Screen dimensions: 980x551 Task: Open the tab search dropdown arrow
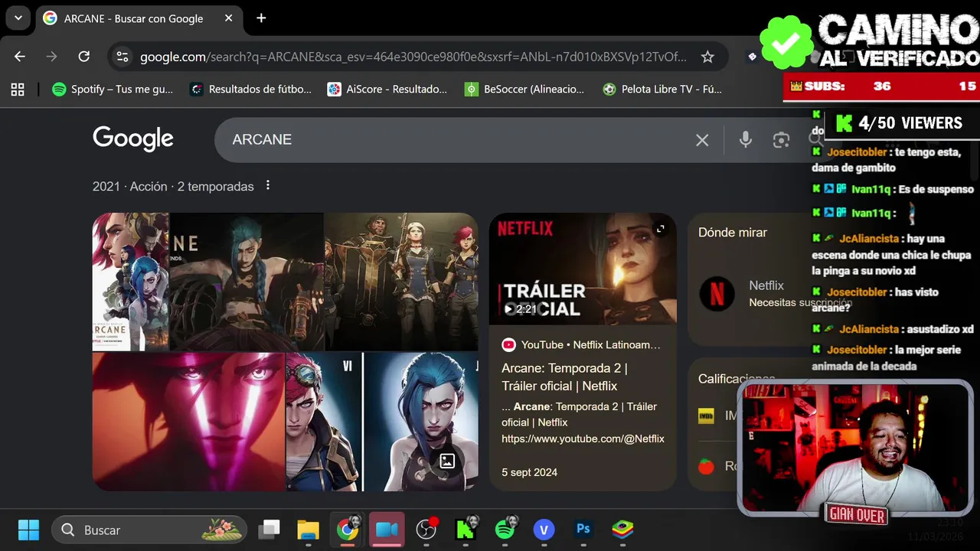[18, 18]
